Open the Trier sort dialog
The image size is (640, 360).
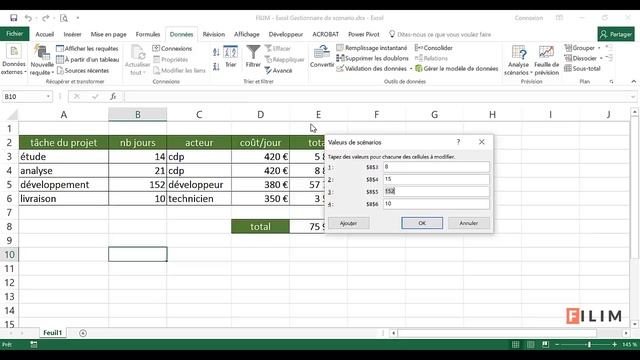coord(231,56)
